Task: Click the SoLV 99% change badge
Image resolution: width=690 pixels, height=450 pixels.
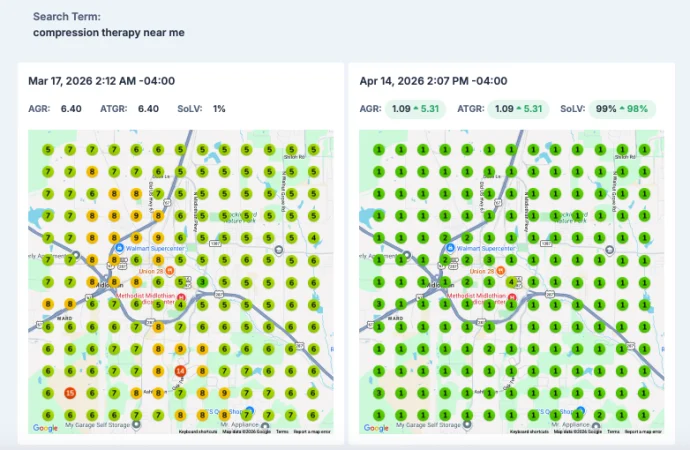Action: 622,109
